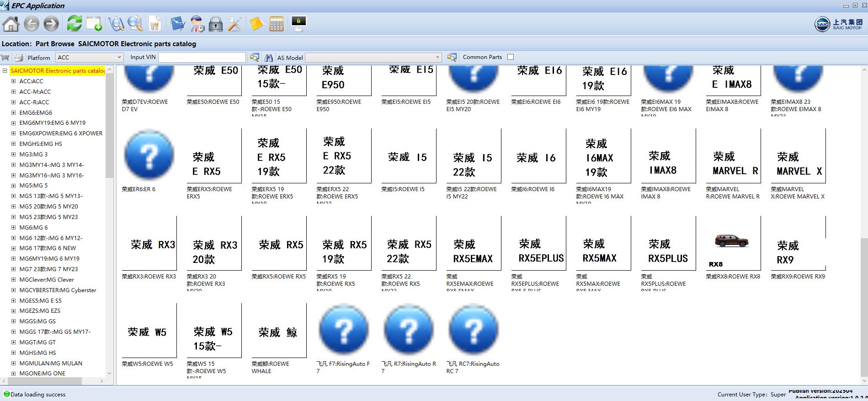Select the MGMULAN:MG MULAN tree item
The height and width of the screenshot is (401, 868).
click(51, 363)
